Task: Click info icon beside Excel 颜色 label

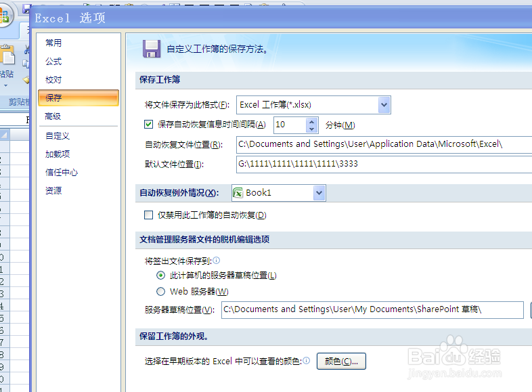Action: [x=307, y=360]
